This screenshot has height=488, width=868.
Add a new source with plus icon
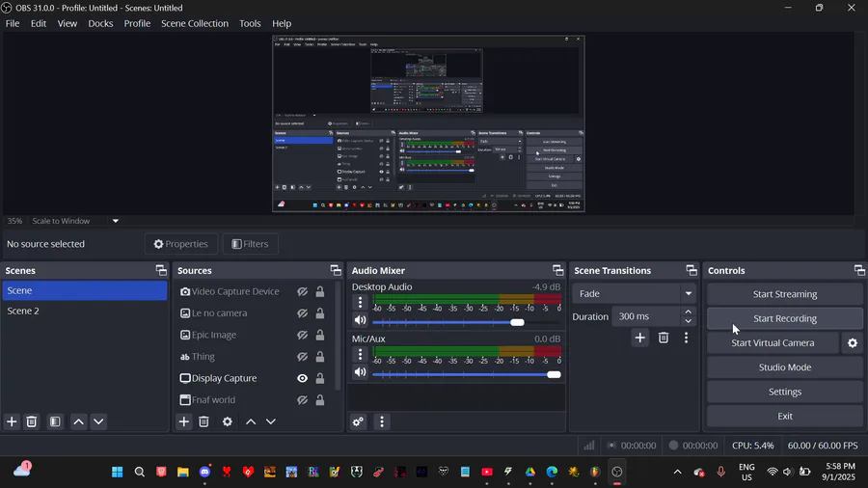coord(184,421)
